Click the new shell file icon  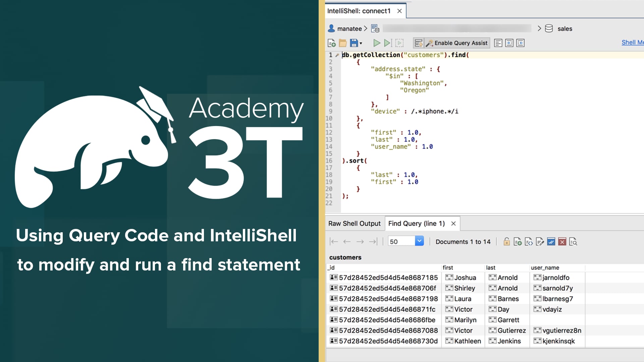click(x=331, y=43)
